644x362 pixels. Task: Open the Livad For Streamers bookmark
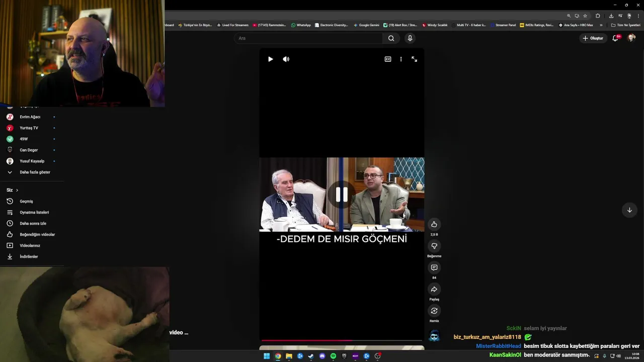(232, 25)
